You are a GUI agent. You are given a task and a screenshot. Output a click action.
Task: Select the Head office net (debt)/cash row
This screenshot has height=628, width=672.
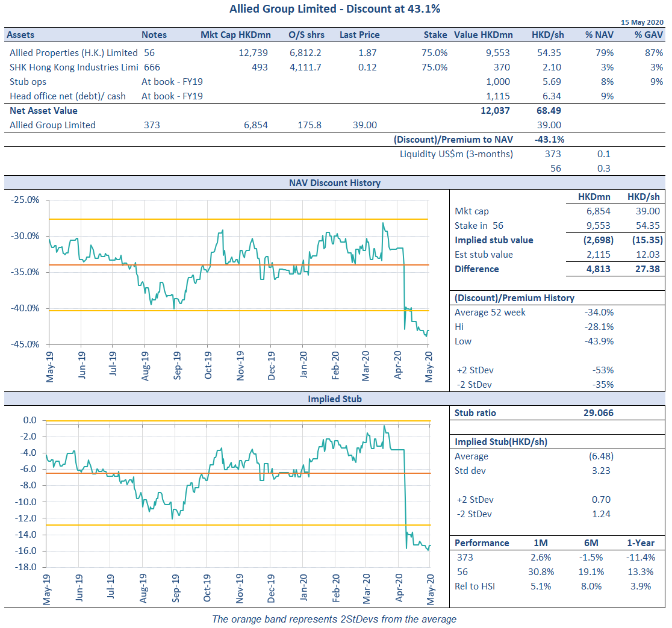[67, 96]
